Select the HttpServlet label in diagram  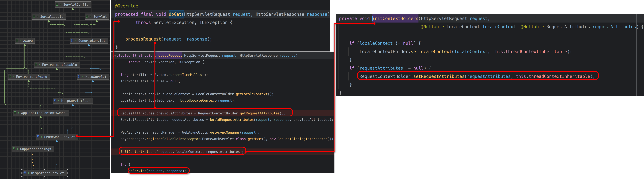[x=96, y=77]
